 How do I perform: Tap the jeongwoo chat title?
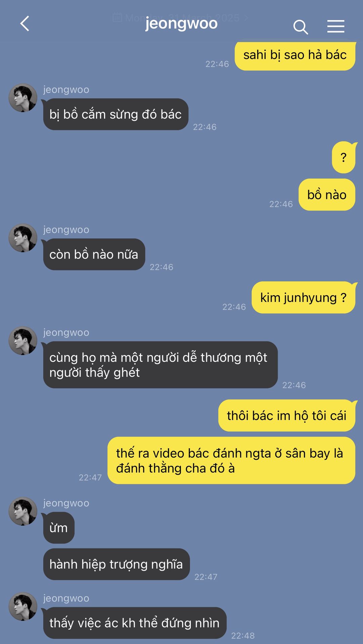tap(181, 23)
